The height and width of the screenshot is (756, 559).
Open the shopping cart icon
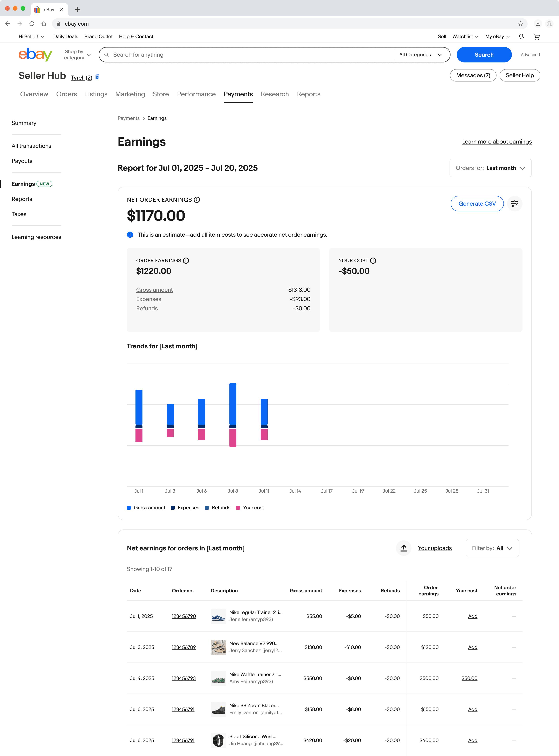click(536, 36)
